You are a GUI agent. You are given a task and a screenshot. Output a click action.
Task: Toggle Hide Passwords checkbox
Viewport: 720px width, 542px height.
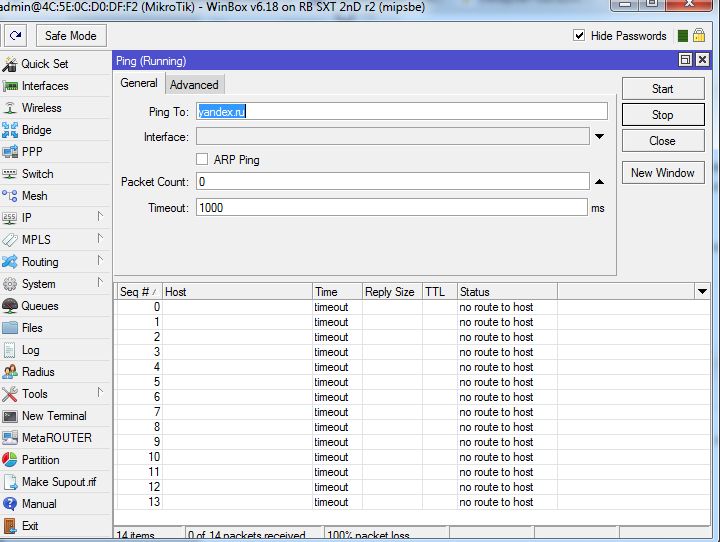point(579,35)
